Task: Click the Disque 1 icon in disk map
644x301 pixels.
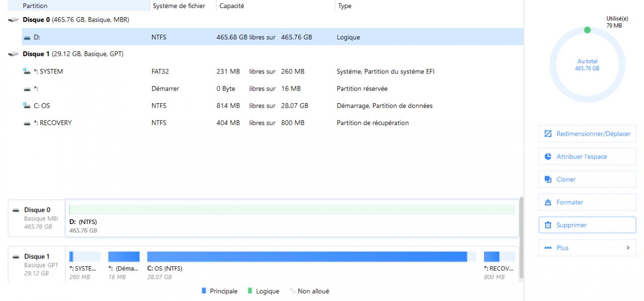Action: (x=16, y=257)
